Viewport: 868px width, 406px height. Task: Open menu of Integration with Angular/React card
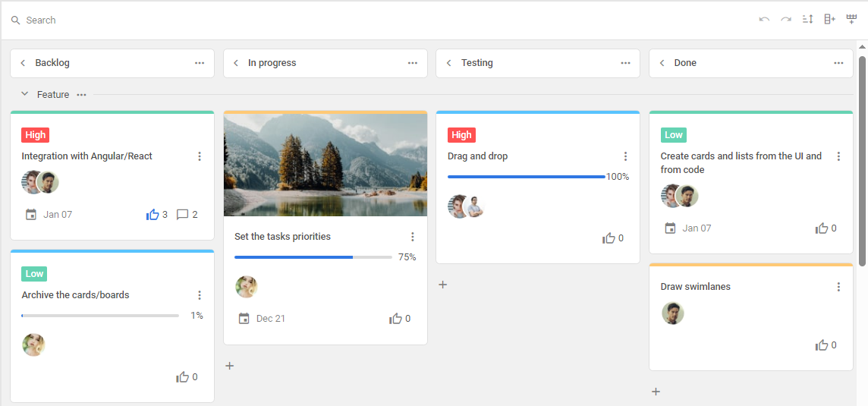pos(200,157)
